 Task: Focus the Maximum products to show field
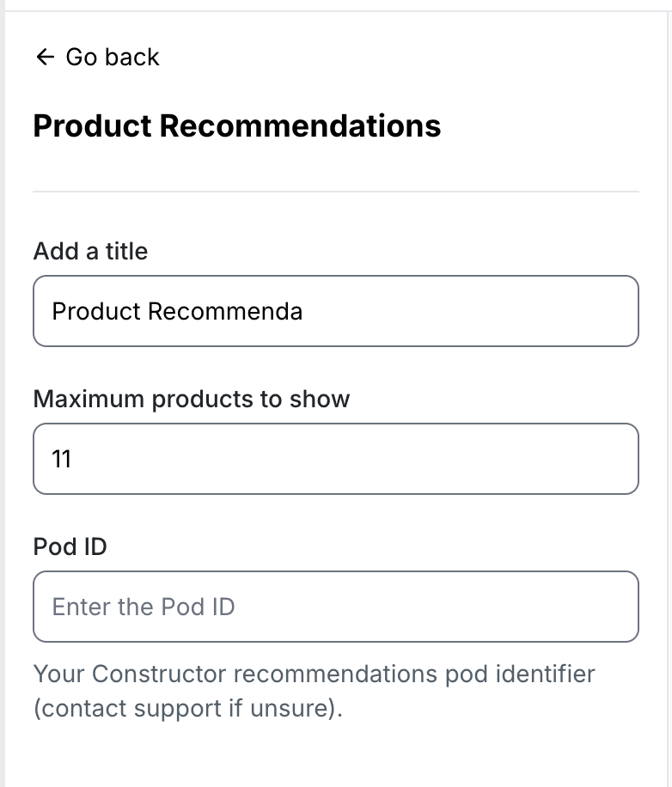tap(335, 459)
